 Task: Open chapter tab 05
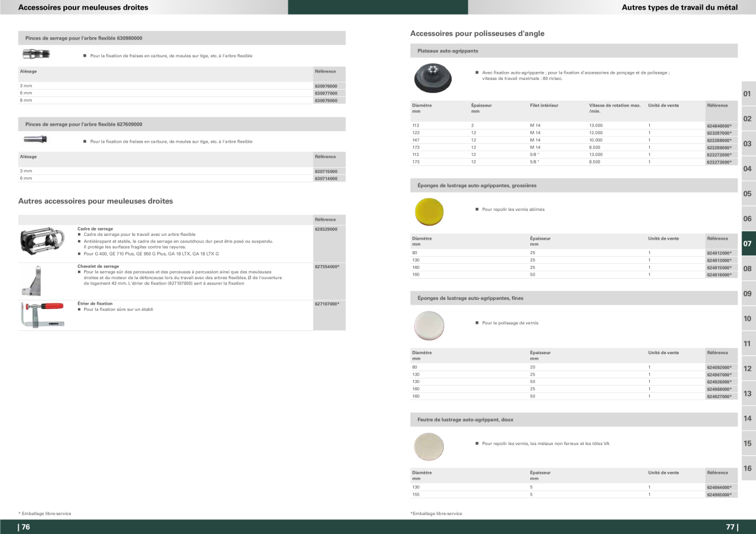747,194
